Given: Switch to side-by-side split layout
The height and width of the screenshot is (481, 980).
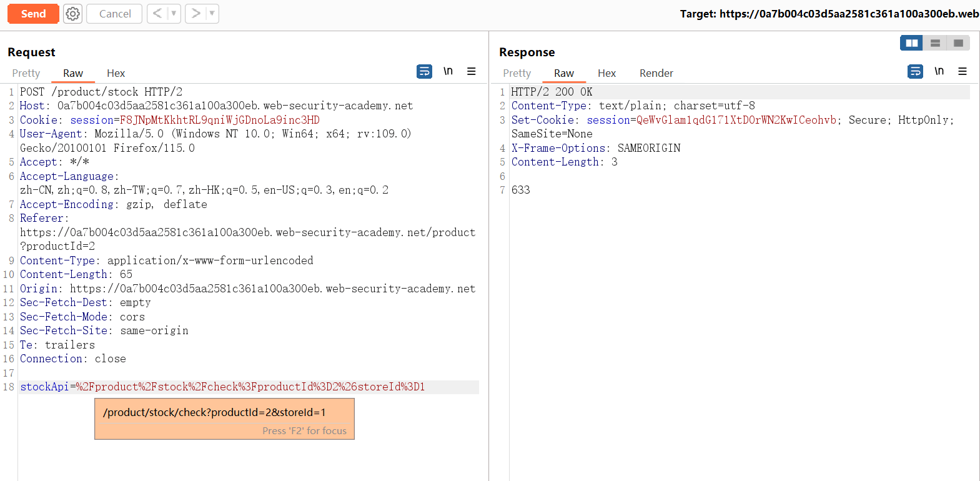Looking at the screenshot, I should tap(911, 43).
